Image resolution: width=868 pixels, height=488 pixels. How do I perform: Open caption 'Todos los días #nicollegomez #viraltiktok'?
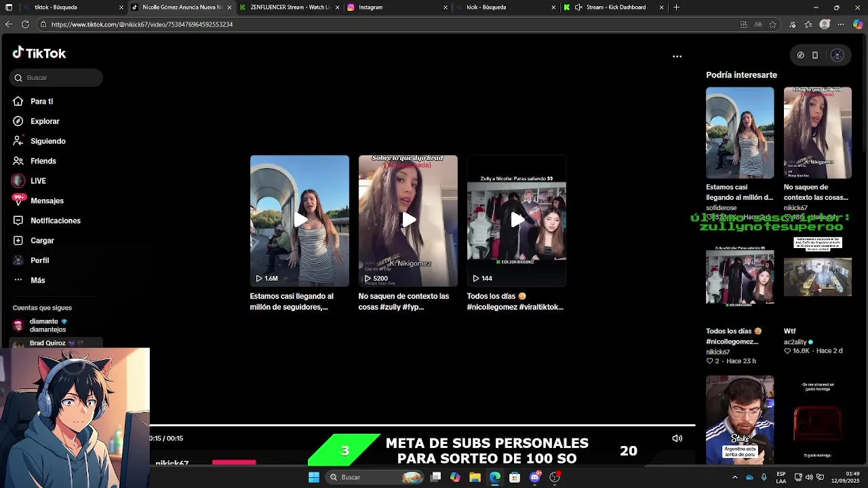[x=515, y=302]
